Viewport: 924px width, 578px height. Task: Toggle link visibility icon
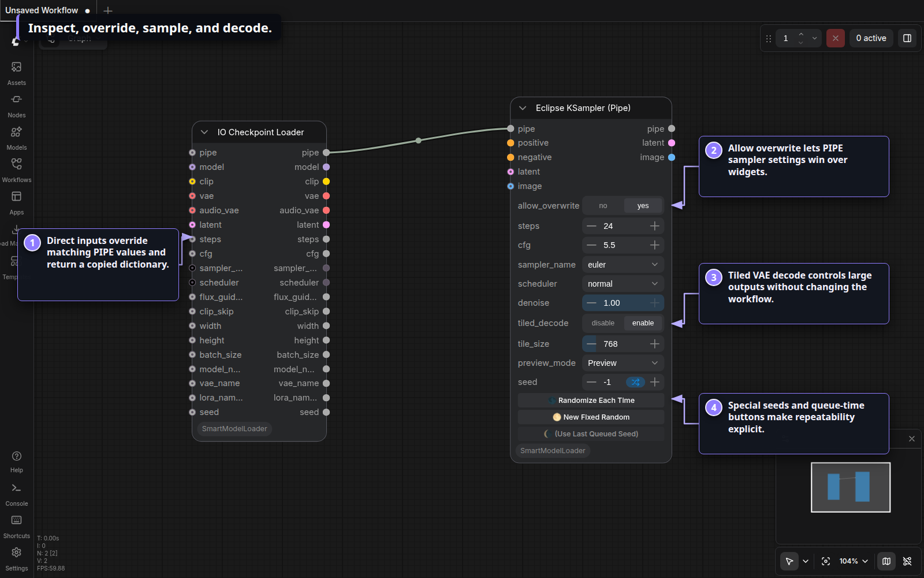coord(907,561)
